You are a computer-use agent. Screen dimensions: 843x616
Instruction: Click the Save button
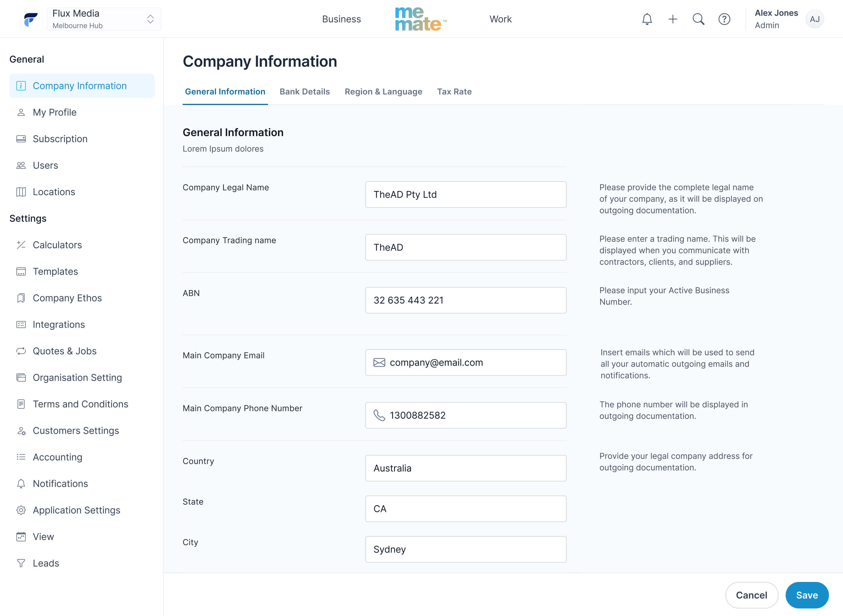pos(807,595)
